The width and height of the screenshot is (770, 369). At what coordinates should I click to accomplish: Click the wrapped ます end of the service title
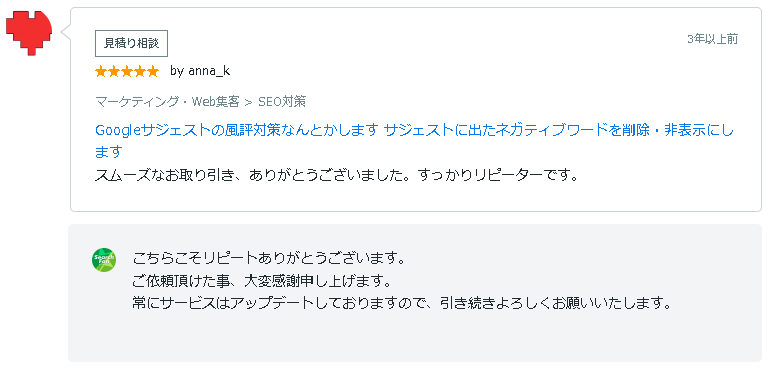click(108, 152)
